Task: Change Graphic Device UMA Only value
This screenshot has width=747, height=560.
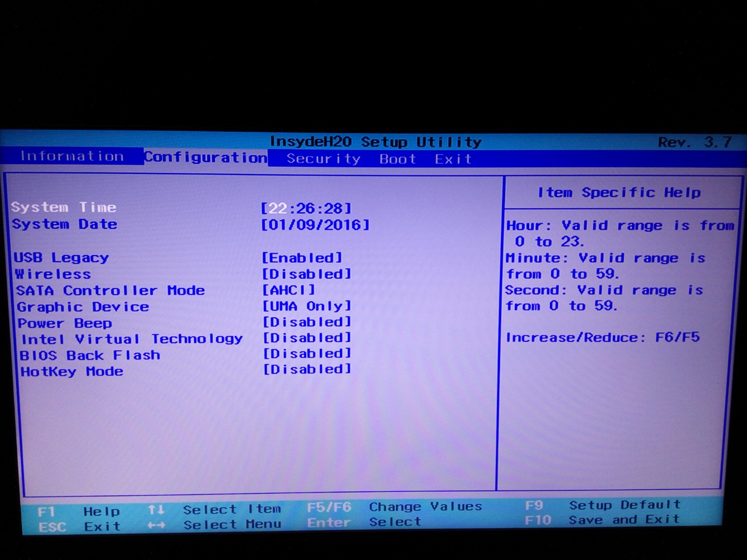Action: pos(307,306)
